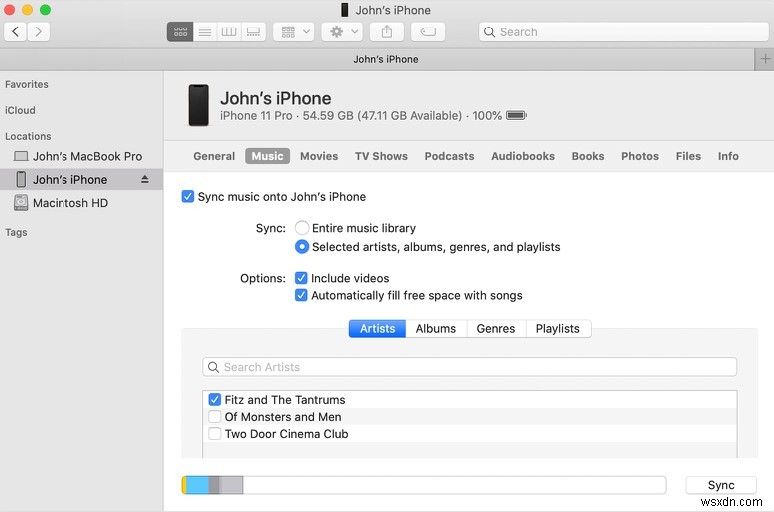Go back with the left arrow button
This screenshot has width=774, height=512.
click(x=15, y=32)
